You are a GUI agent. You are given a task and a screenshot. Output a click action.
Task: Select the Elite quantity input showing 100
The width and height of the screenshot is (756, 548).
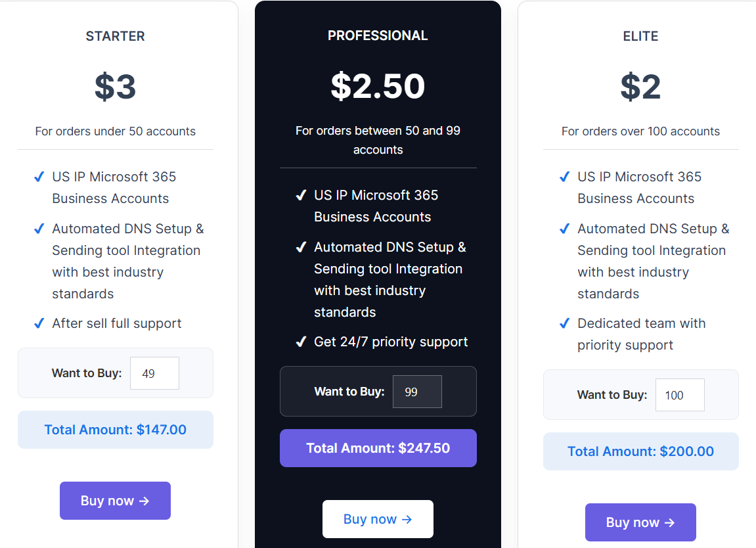[680, 394]
